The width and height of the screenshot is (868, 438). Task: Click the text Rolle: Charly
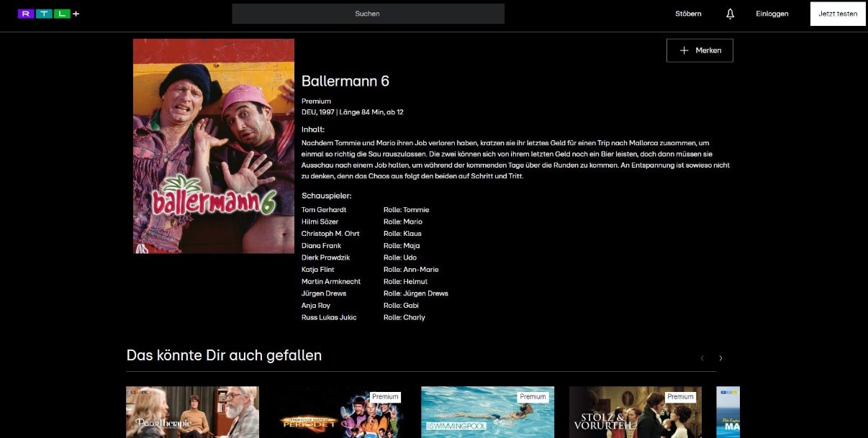[x=404, y=317]
